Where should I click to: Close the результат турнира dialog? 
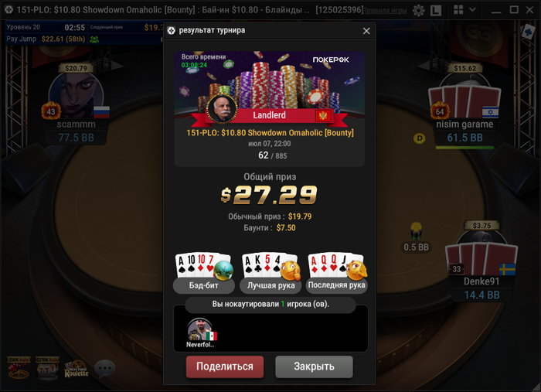coord(366,31)
